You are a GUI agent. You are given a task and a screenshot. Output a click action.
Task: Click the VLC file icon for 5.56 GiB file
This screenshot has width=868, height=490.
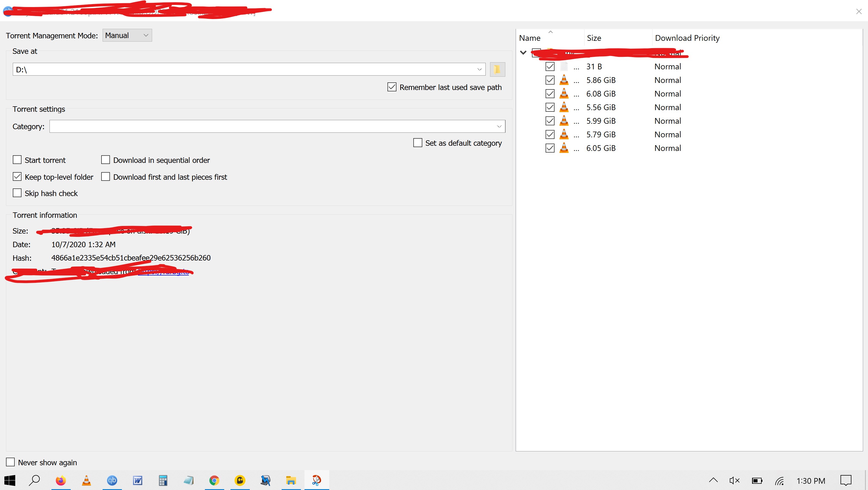564,107
